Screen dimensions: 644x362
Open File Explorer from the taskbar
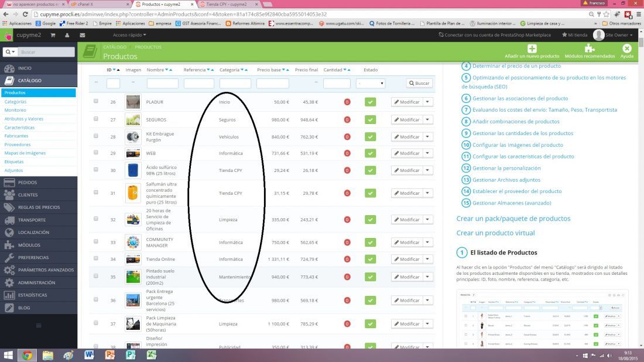tap(47, 355)
